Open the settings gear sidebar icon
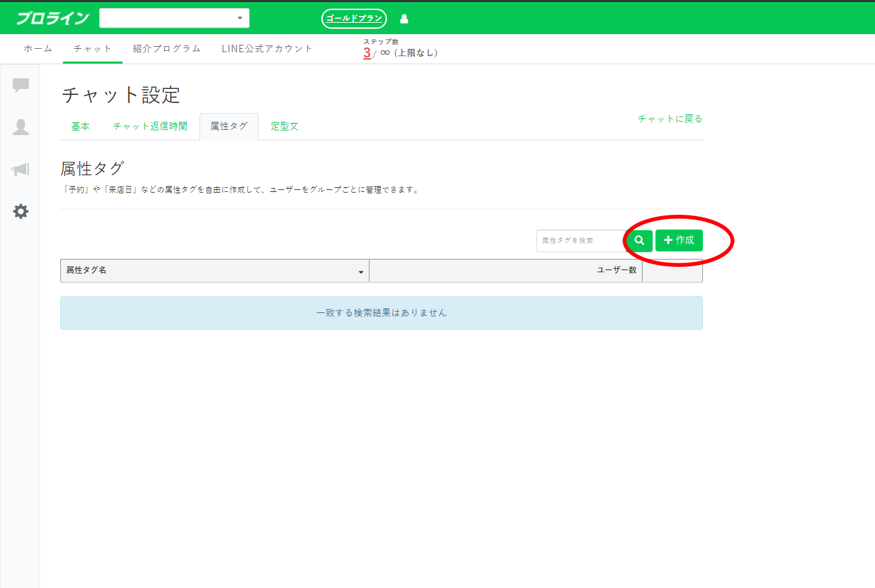 pos(21,211)
